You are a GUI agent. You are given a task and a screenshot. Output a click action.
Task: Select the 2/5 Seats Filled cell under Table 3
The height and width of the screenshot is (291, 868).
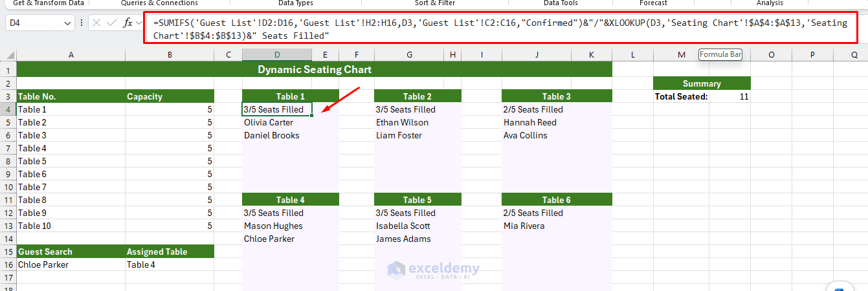point(537,110)
